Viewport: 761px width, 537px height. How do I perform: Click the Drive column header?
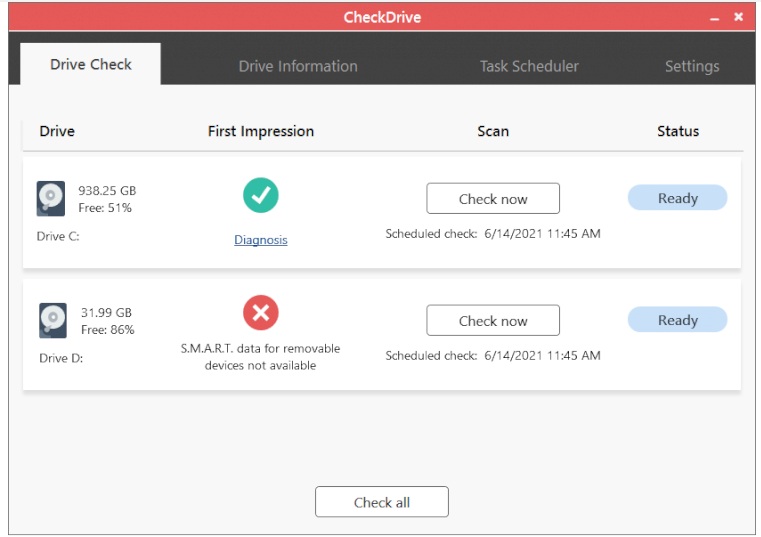tap(57, 131)
